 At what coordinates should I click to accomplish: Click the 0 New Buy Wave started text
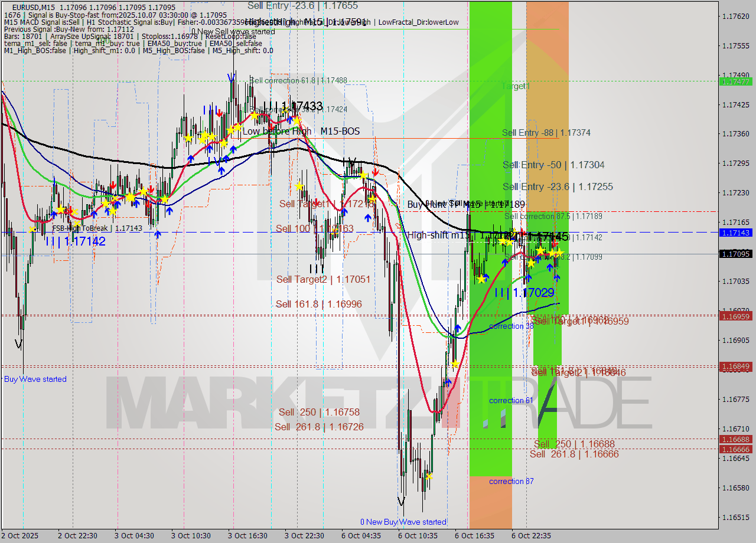(403, 522)
